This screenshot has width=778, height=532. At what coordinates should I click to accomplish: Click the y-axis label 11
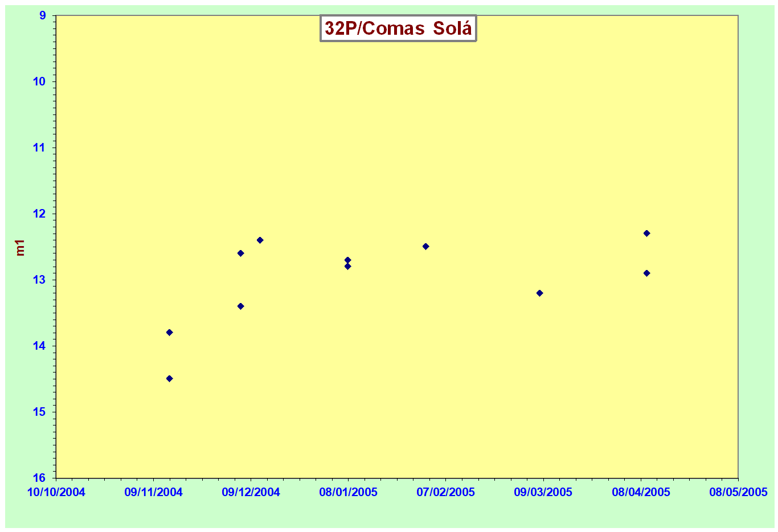[39, 148]
